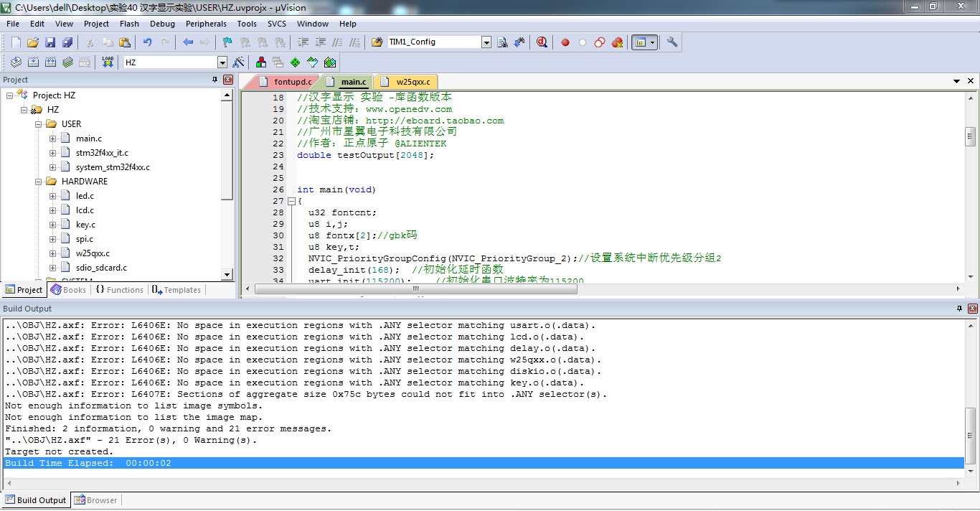Image resolution: width=980 pixels, height=511 pixels.
Task: Translate the current file icon
Action: coord(16,62)
